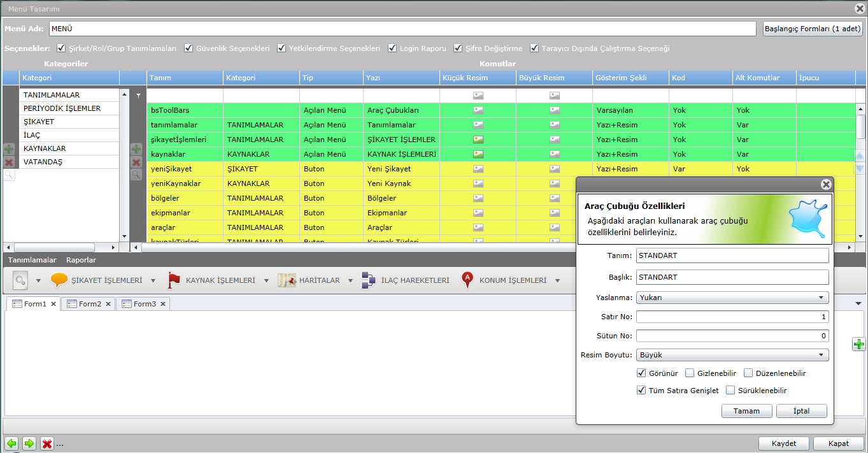
Task: Check the Düzenlenebilir checkbox
Action: (748, 373)
